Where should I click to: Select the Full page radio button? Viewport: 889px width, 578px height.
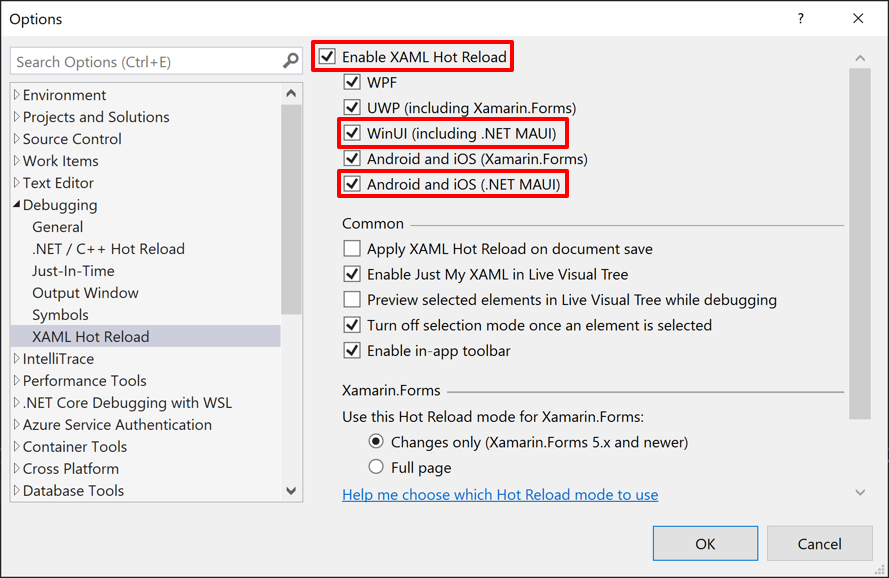(x=377, y=464)
